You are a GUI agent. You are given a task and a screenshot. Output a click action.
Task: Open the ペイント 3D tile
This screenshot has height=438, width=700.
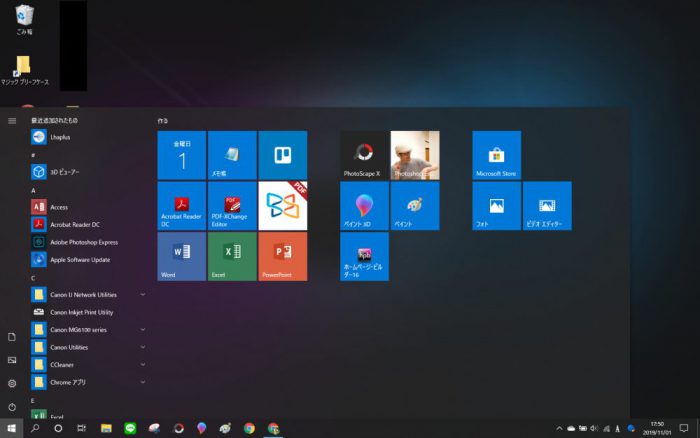(364, 206)
